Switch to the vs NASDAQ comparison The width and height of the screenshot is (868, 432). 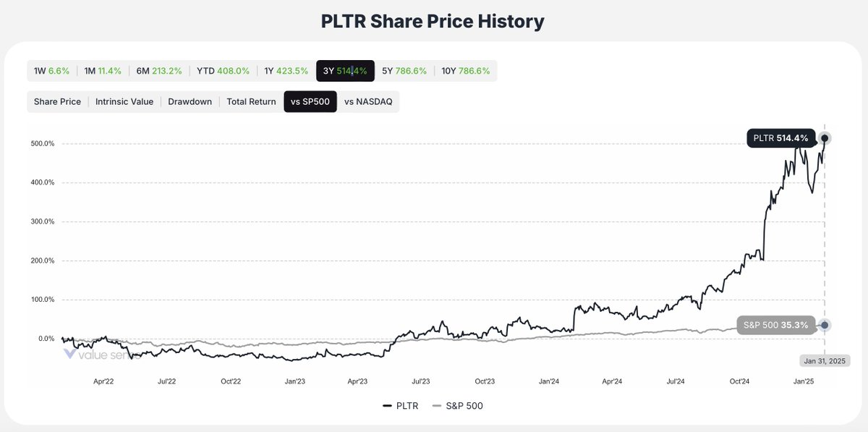pyautogui.click(x=370, y=101)
